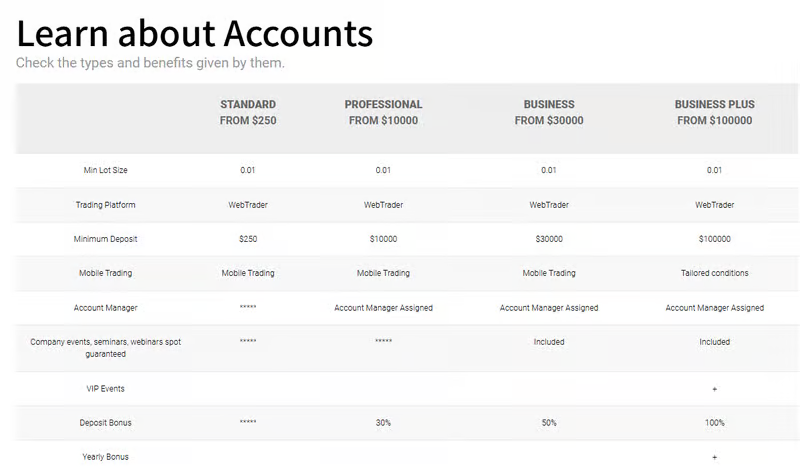The height and width of the screenshot is (473, 800).
Task: Click the Learn about Accounts heading
Action: (195, 33)
